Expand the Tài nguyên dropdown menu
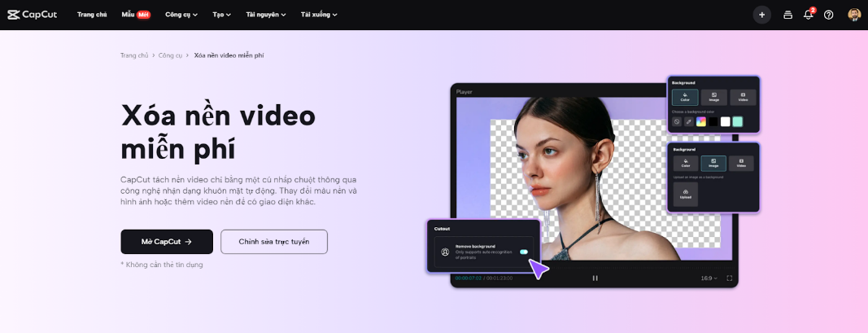The width and height of the screenshot is (868, 333). [x=265, y=15]
